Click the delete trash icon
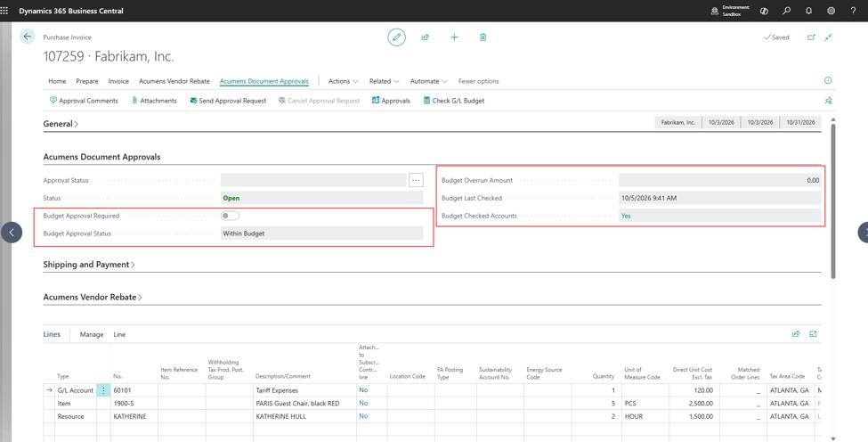Screen dimensions: 868x442 coord(483,37)
